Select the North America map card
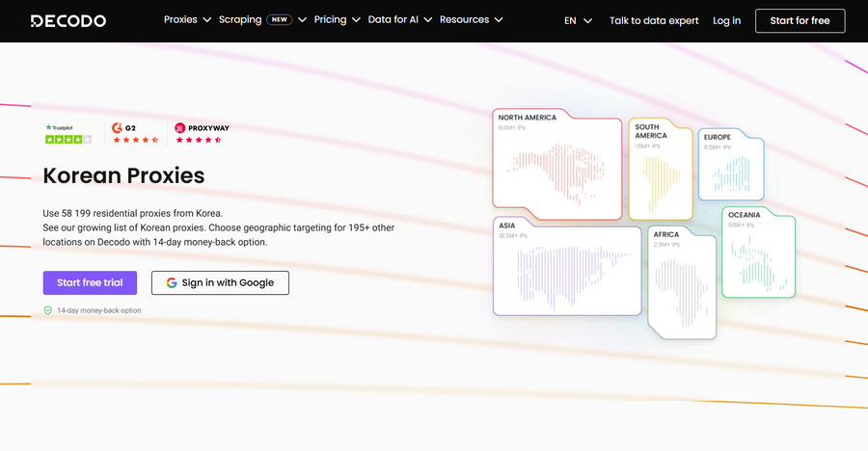Image resolution: width=868 pixels, height=451 pixels. tap(557, 165)
